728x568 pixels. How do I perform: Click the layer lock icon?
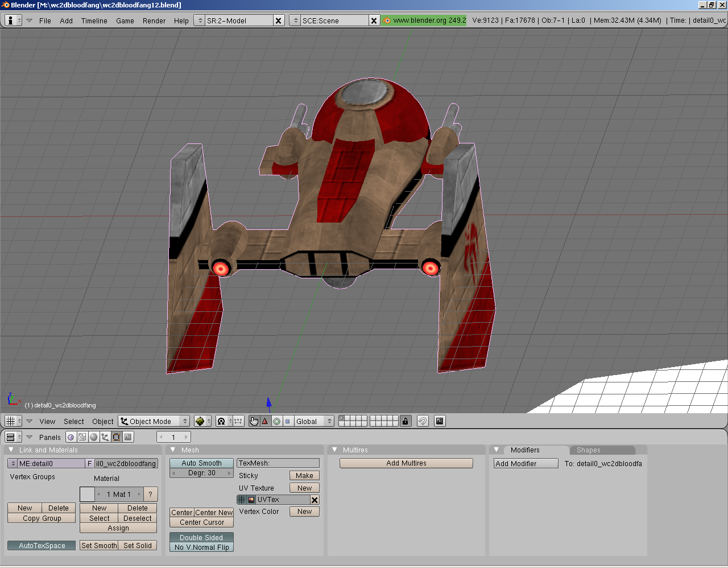(405, 421)
